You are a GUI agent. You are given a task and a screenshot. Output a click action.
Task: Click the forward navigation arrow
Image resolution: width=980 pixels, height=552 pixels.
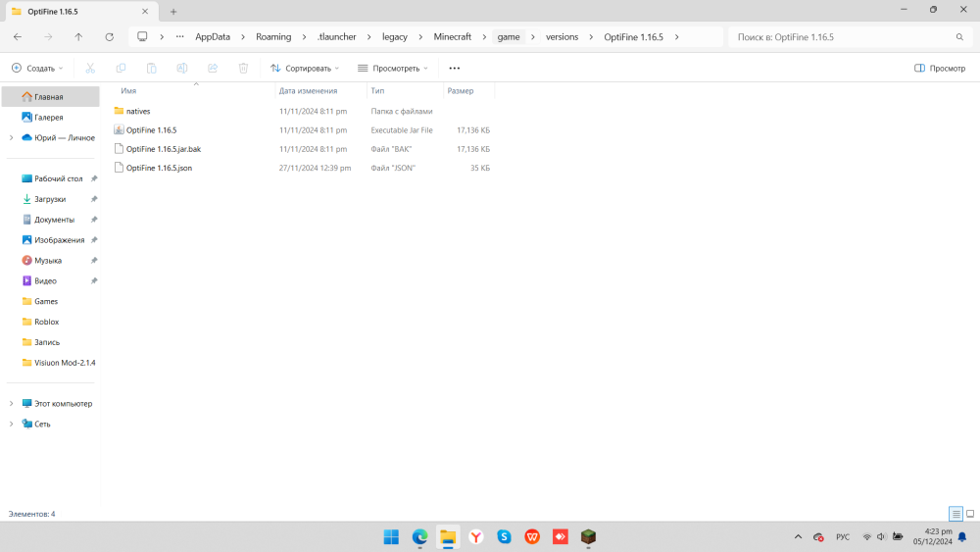[x=48, y=37]
